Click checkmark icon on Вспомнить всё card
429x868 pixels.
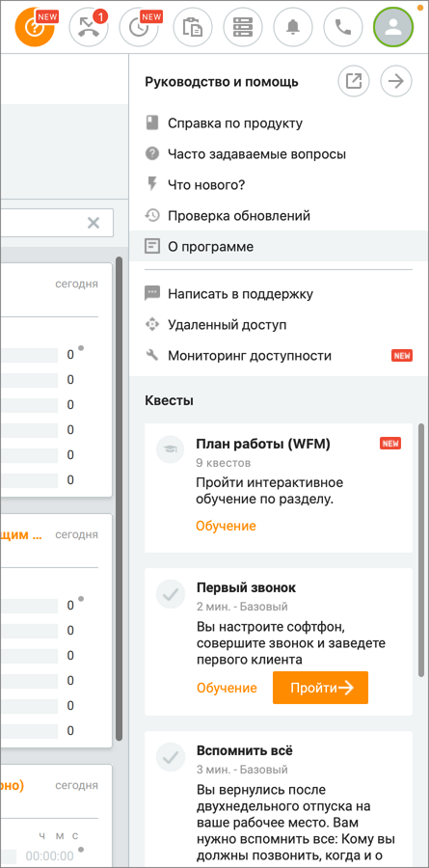(171, 757)
